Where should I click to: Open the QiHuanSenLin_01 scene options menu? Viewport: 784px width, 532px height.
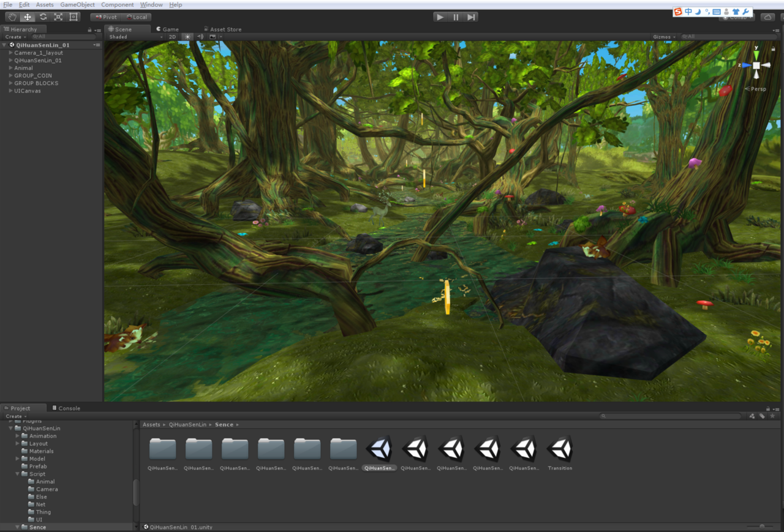[97, 45]
